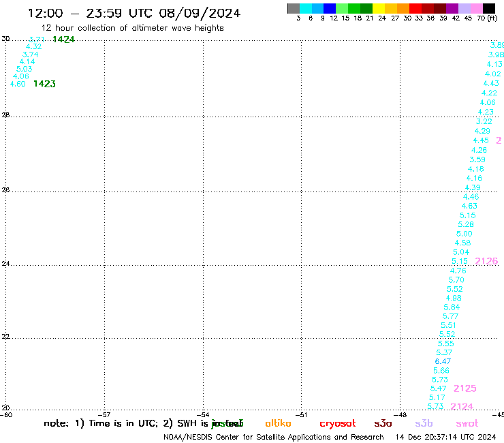
Task: Click the pink color scale swatch
Action: (x=477, y=8)
